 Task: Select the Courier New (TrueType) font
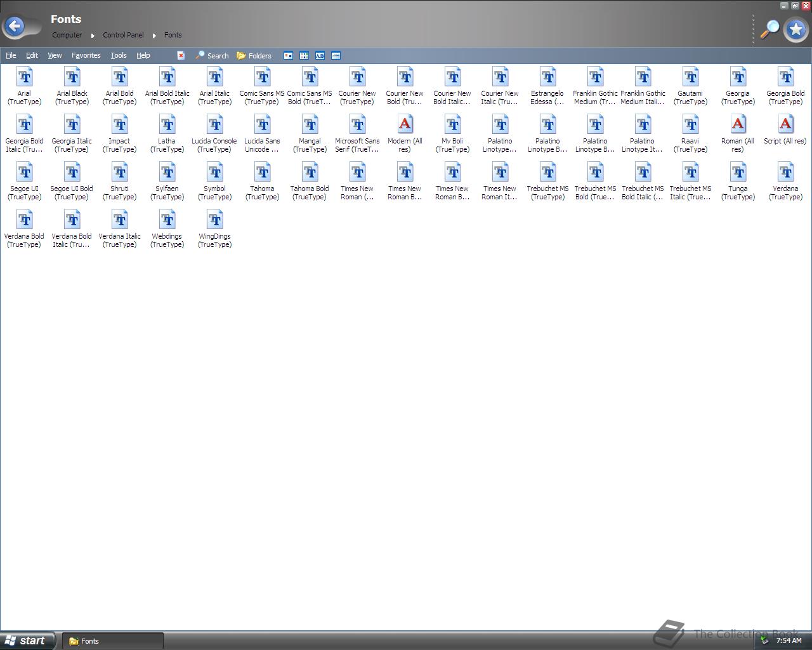click(357, 86)
